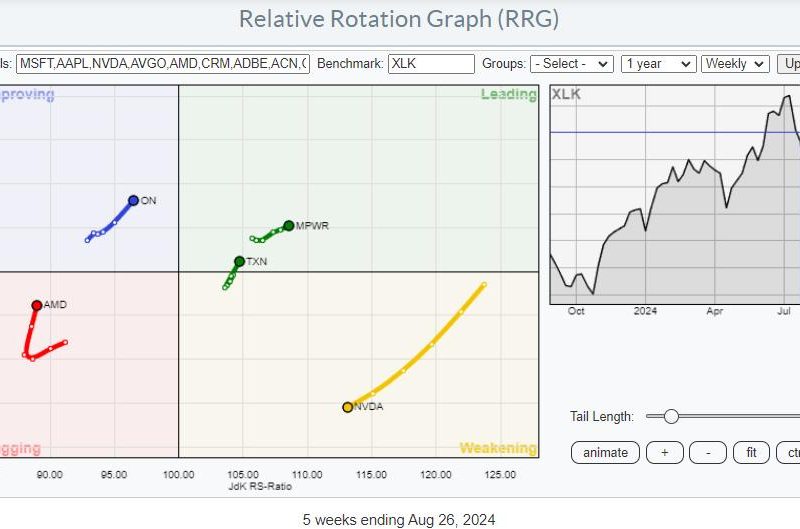800x529 pixels.
Task: Click the animate button
Action: [x=605, y=452]
